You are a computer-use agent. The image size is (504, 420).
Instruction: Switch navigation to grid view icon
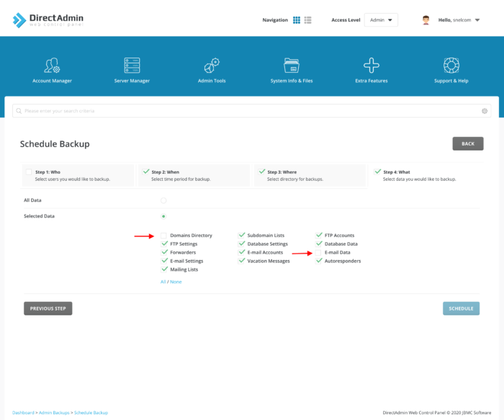(297, 20)
